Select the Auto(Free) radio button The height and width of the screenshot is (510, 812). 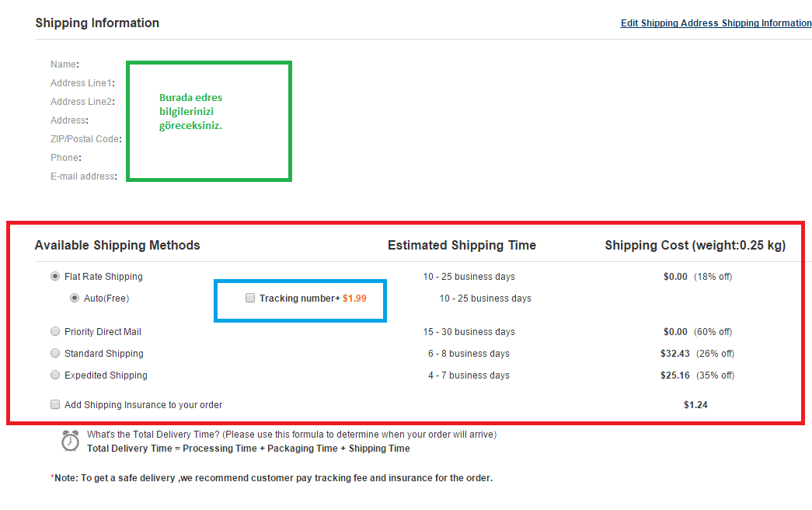[x=75, y=298]
